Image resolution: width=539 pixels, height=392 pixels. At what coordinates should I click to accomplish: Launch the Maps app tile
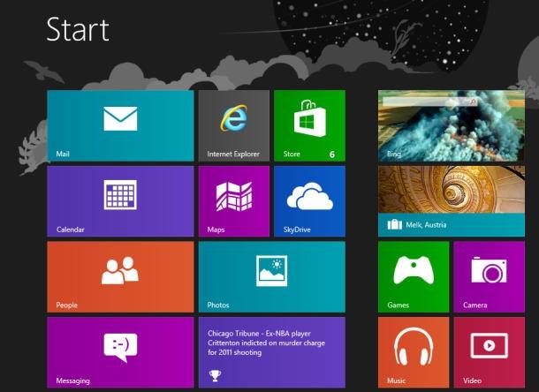233,195
